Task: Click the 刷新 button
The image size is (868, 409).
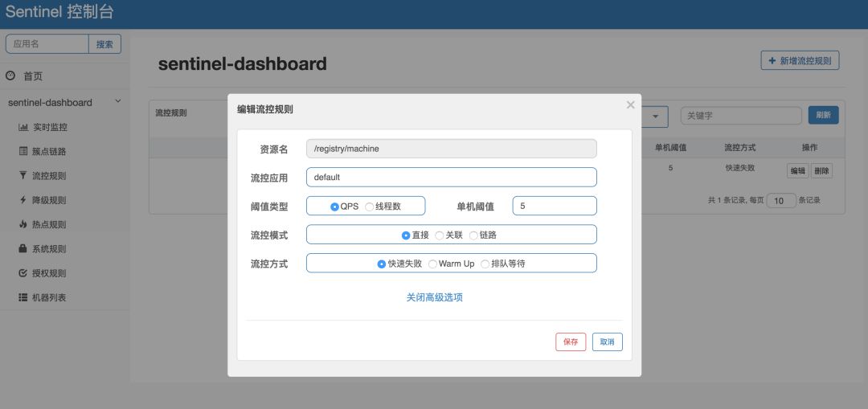Action: click(823, 115)
